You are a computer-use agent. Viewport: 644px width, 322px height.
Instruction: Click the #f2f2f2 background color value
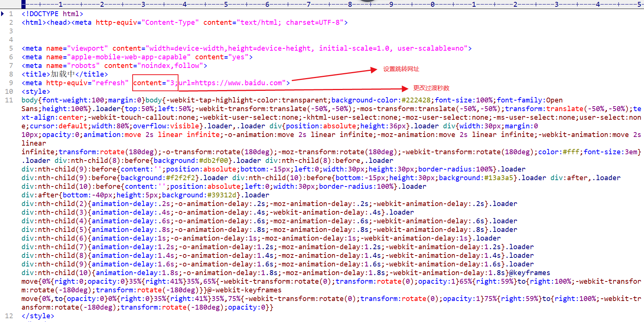(180, 178)
